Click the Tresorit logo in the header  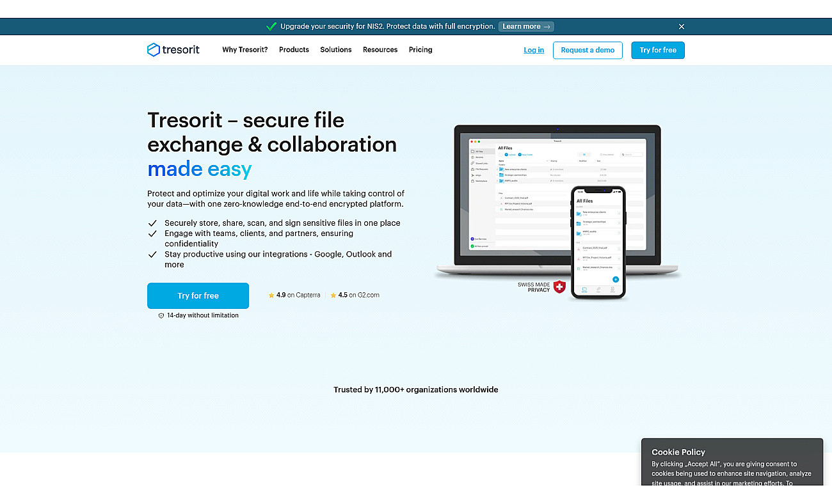click(173, 50)
